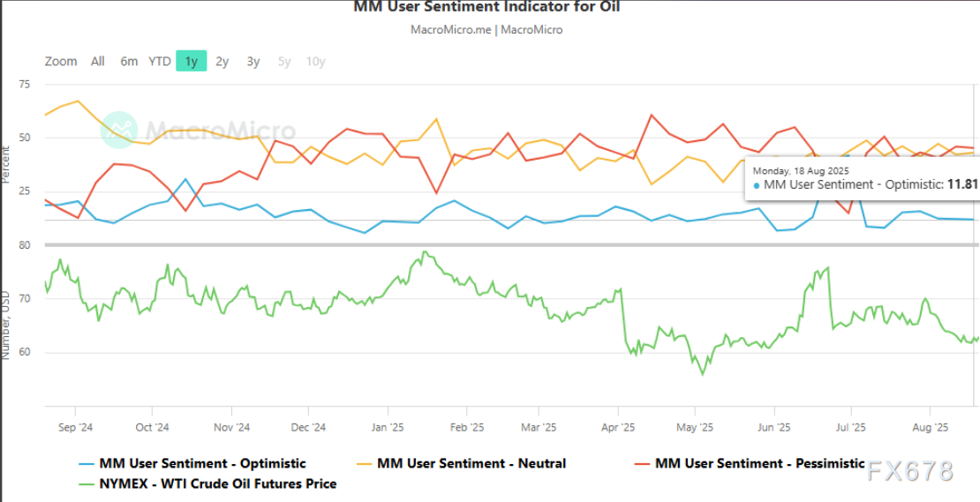Click the disabled 5y zoom option
Screen dimensions: 980x502
coord(284,61)
